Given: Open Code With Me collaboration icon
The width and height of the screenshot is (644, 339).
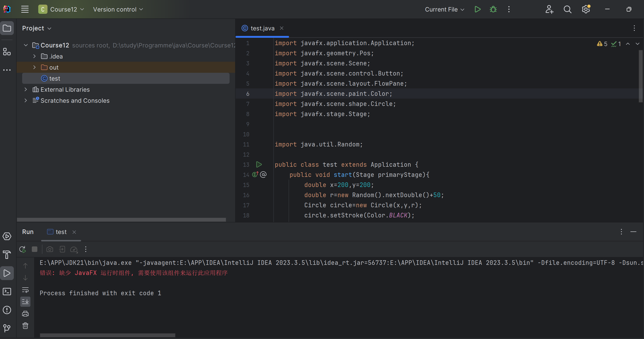Looking at the screenshot, I should click(549, 9).
